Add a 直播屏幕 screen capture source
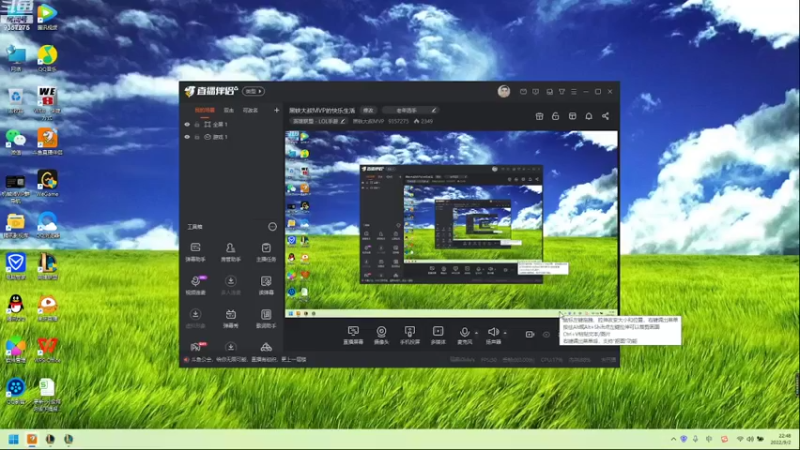Viewport: 800px width, 450px height. [x=353, y=335]
